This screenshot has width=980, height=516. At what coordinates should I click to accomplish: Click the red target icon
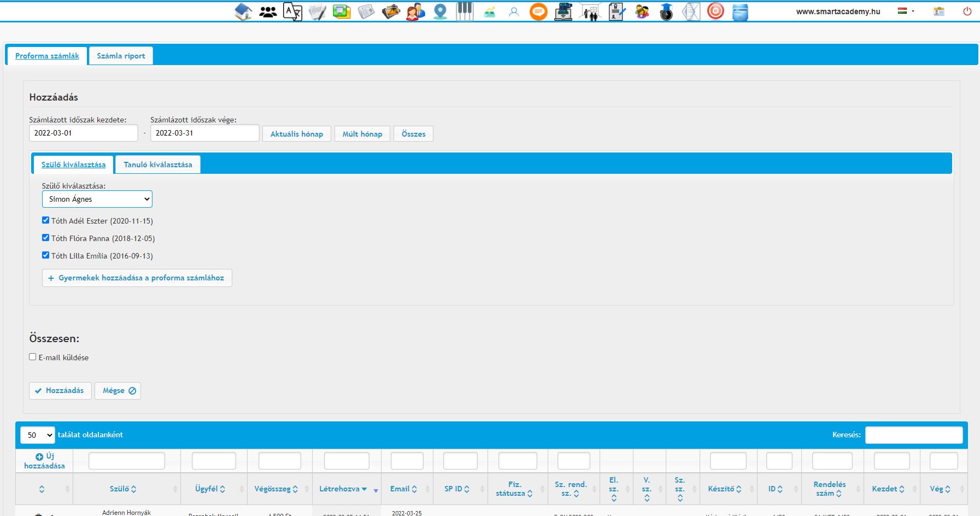715,11
